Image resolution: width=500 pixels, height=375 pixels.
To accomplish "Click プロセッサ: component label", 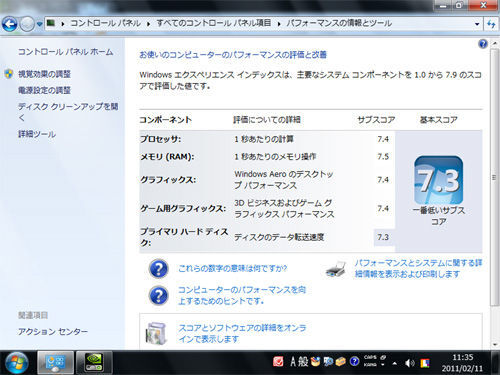I will click(x=160, y=139).
